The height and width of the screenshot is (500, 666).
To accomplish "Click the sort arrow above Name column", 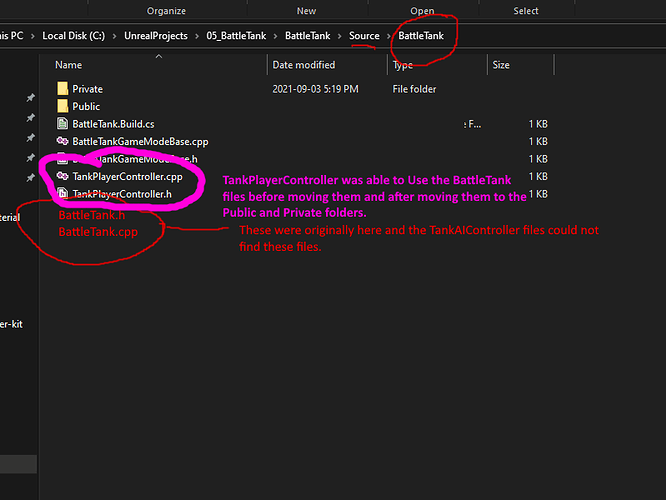I will click(159, 56).
